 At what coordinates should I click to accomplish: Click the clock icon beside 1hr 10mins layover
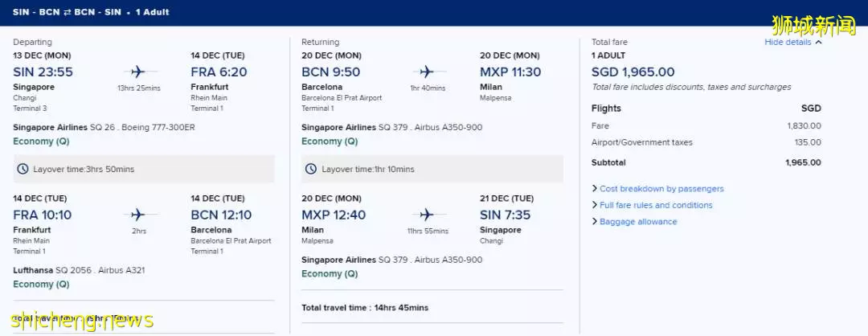(311, 169)
